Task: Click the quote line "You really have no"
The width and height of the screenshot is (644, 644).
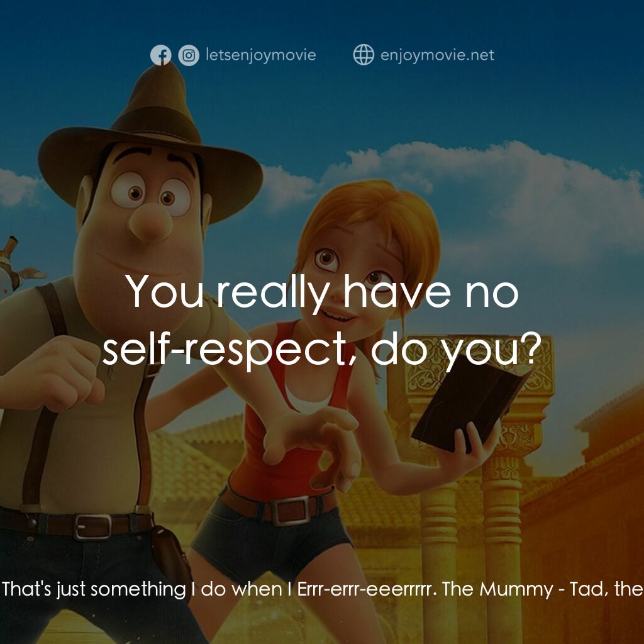Action: point(323,292)
